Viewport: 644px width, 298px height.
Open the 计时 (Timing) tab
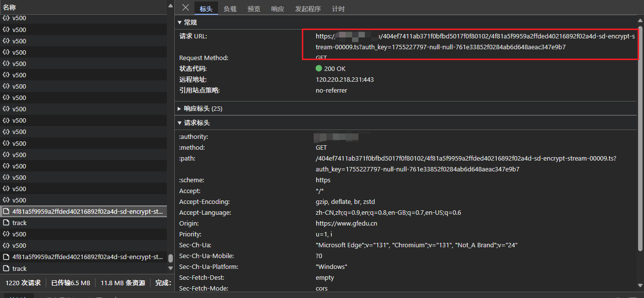click(338, 8)
